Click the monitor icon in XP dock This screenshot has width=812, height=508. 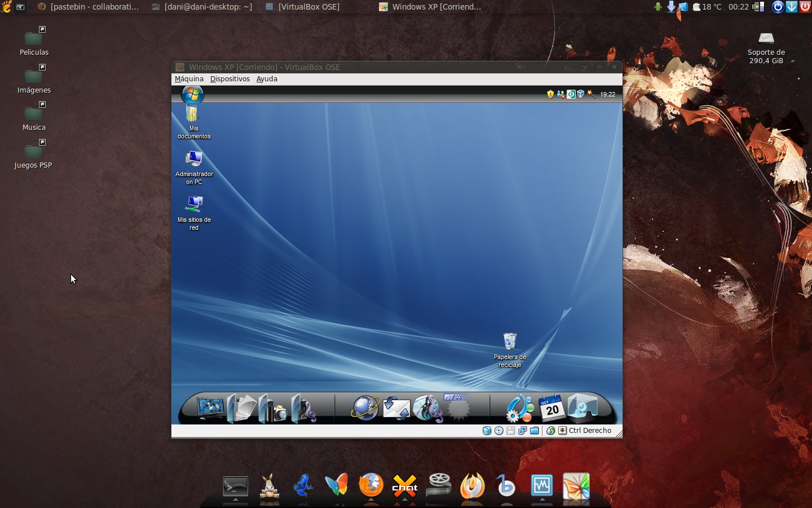(x=210, y=408)
